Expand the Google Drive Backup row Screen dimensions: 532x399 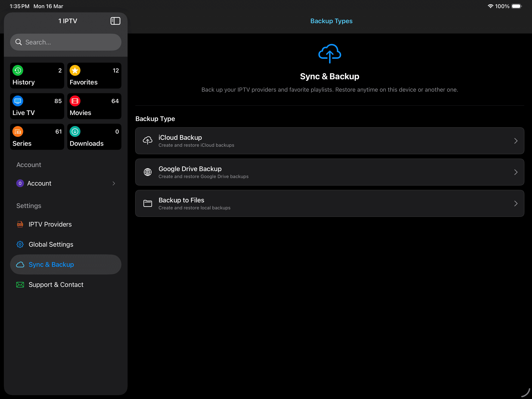[516, 172]
